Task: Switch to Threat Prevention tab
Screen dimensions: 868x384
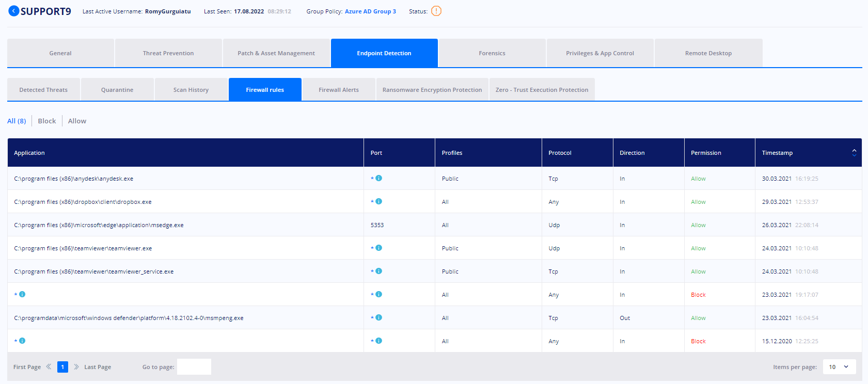Action: point(168,53)
